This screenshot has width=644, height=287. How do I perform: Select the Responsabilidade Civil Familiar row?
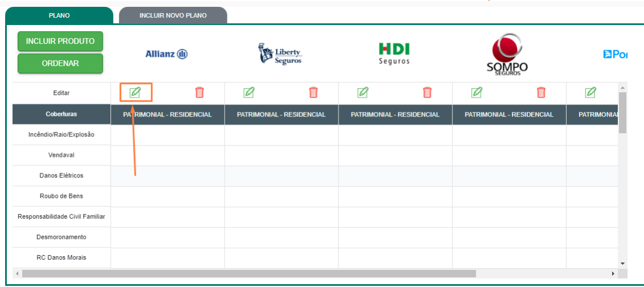click(61, 217)
